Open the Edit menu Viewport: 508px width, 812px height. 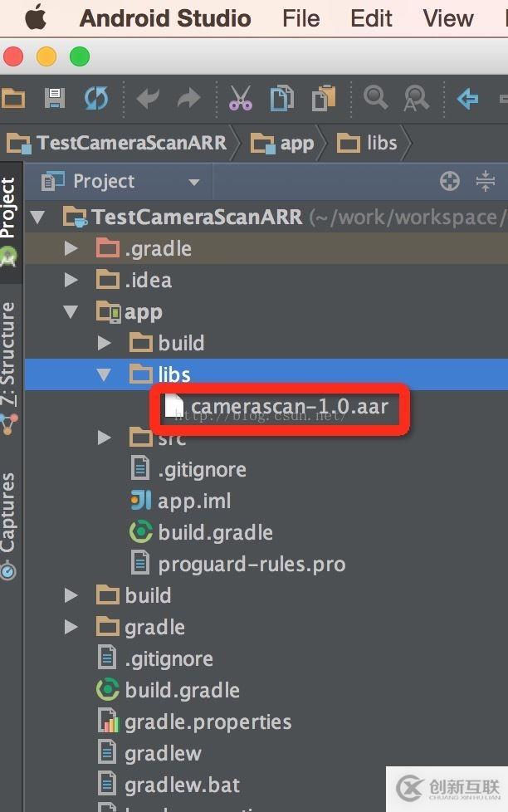coord(371,18)
